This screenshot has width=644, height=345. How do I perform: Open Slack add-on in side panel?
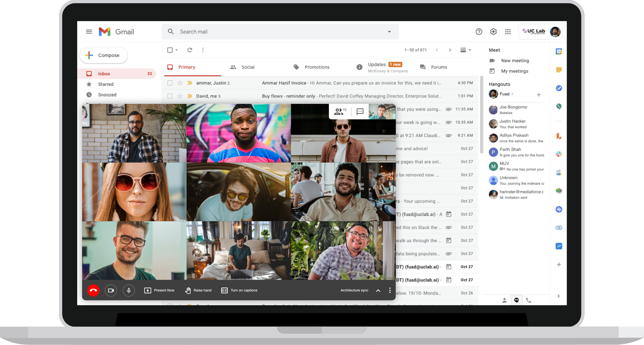[559, 154]
